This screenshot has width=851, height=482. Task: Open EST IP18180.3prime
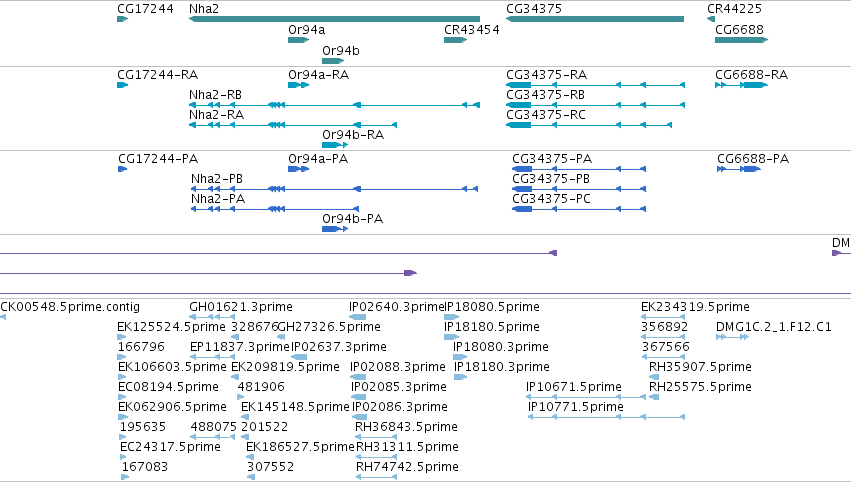[502, 367]
